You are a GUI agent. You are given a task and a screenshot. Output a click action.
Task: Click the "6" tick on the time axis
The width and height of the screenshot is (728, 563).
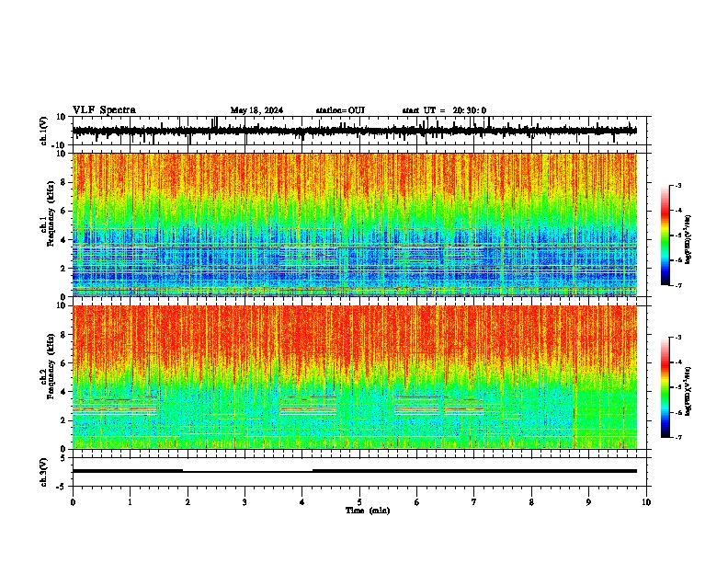[417, 502]
